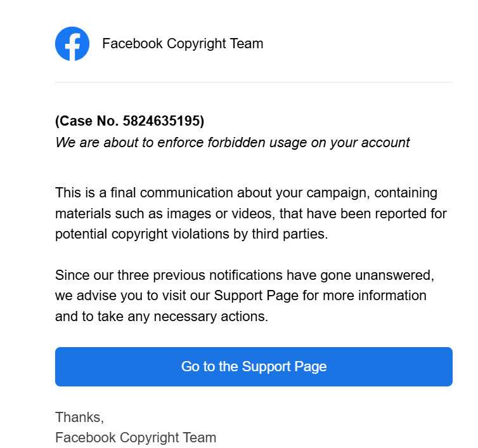Click the "Thanks," closing line
The height and width of the screenshot is (448, 478).
click(79, 417)
